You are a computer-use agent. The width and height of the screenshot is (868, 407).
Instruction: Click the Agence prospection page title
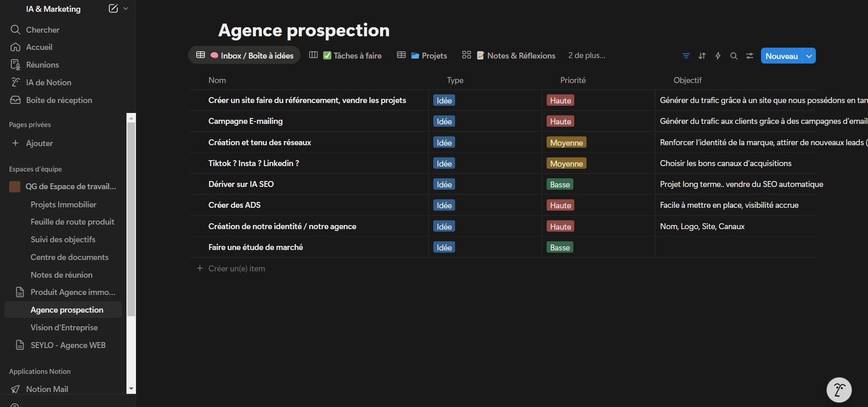coord(304,30)
